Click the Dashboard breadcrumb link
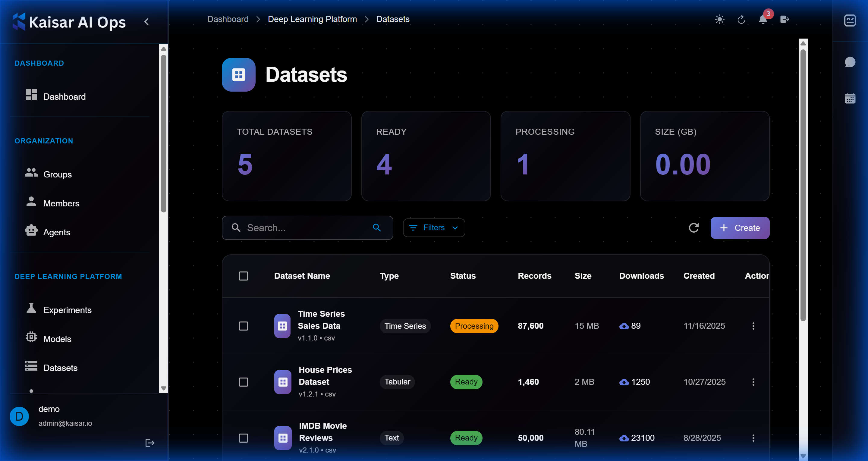The width and height of the screenshot is (868, 461). [x=228, y=19]
